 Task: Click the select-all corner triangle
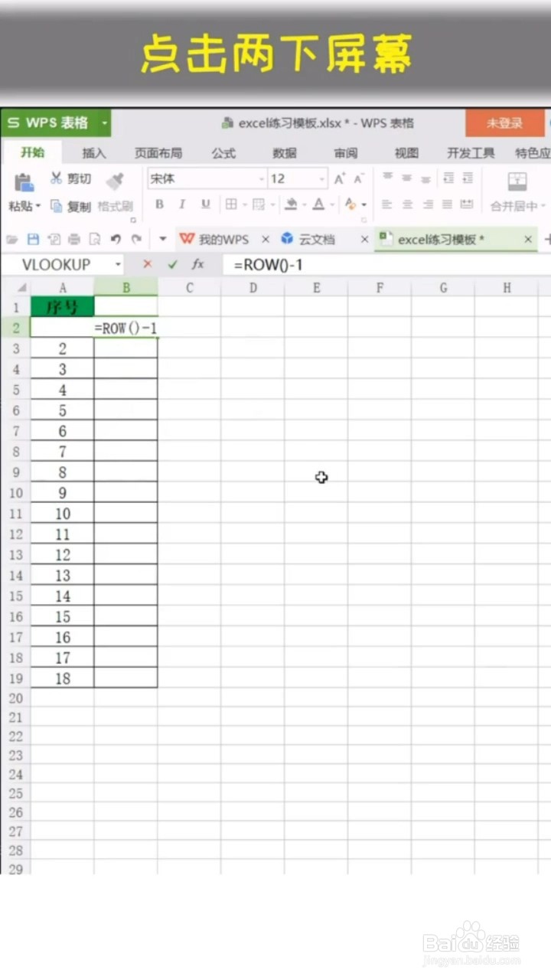[21, 288]
